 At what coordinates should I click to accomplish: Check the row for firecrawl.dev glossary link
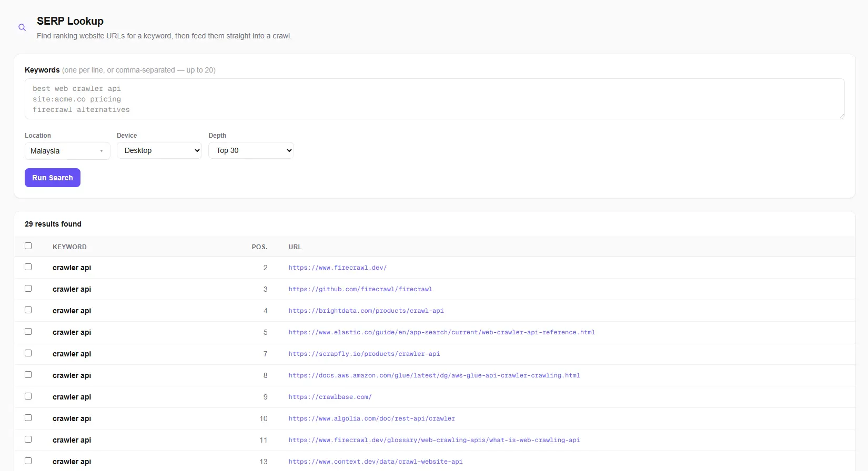[x=28, y=439]
